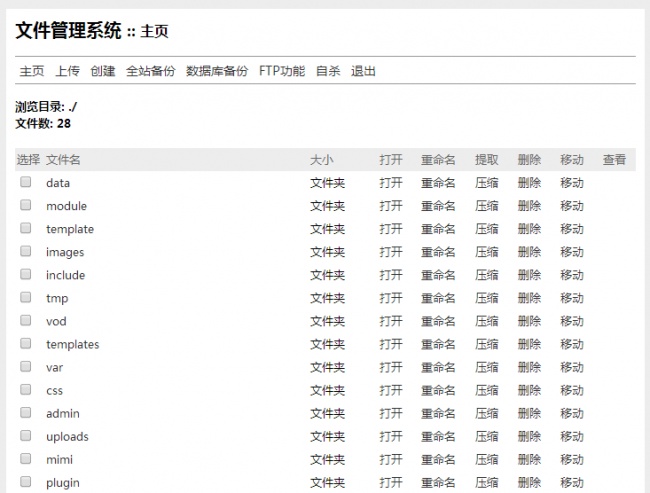Toggle the plugin folder checkbox

point(26,481)
